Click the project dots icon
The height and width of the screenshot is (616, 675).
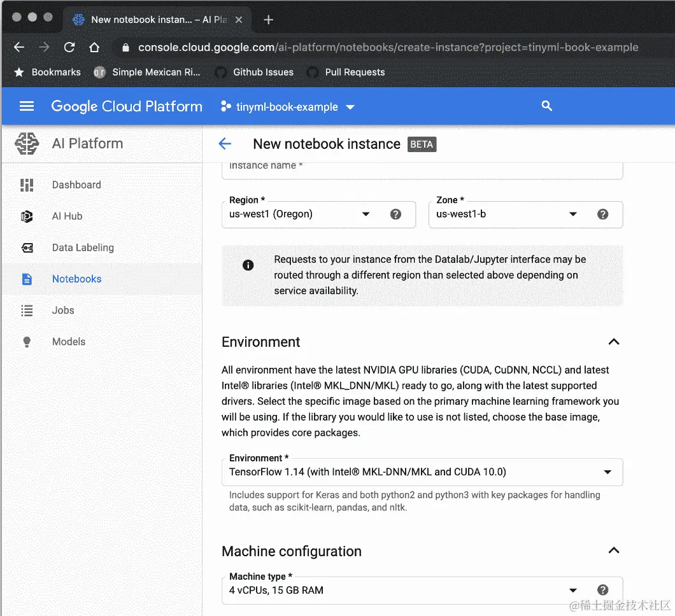[225, 106]
